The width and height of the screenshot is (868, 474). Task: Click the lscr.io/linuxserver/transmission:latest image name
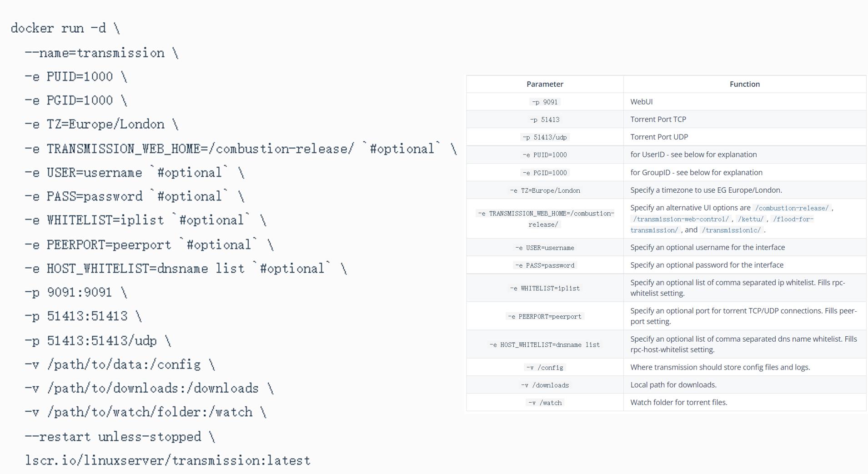(x=167, y=460)
